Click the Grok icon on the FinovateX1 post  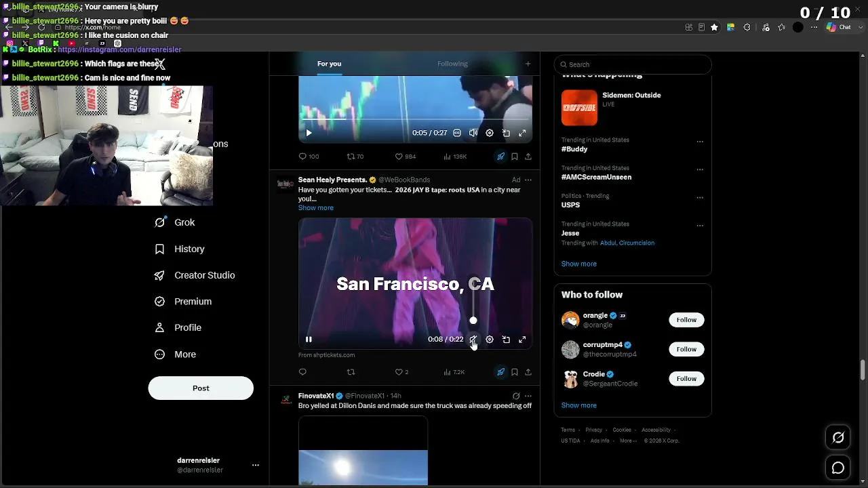tap(516, 396)
